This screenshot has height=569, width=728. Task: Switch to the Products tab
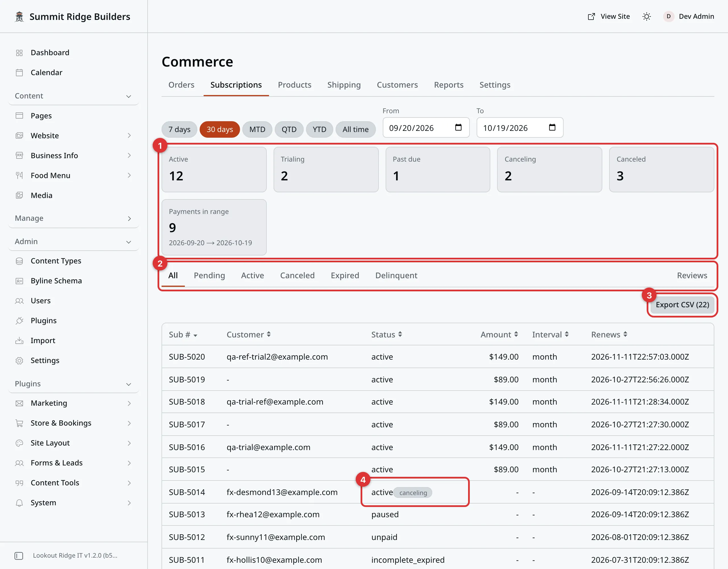pyautogui.click(x=295, y=85)
